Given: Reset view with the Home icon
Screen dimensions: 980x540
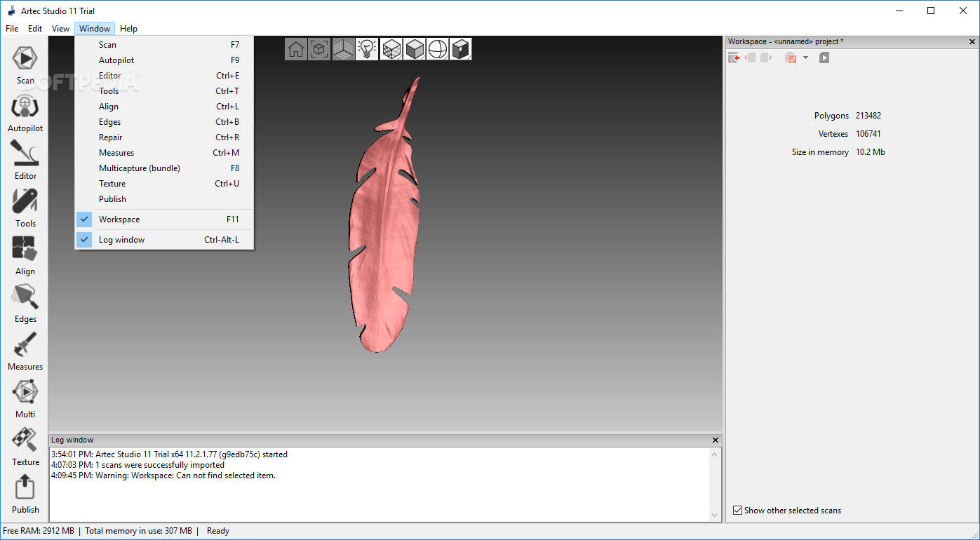Looking at the screenshot, I should click(296, 49).
